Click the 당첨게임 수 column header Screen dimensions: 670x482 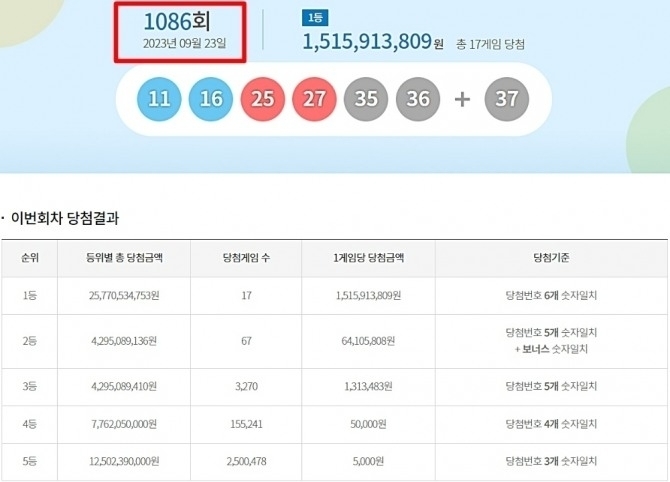click(246, 258)
